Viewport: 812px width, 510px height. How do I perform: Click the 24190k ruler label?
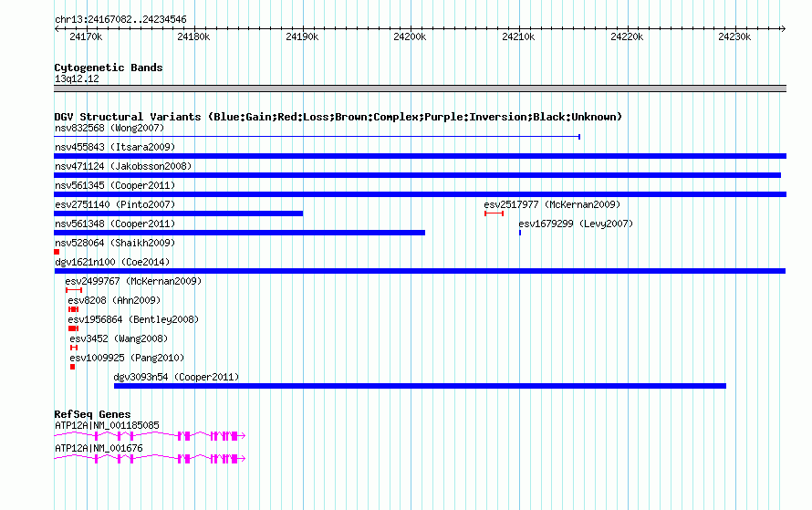click(x=302, y=36)
